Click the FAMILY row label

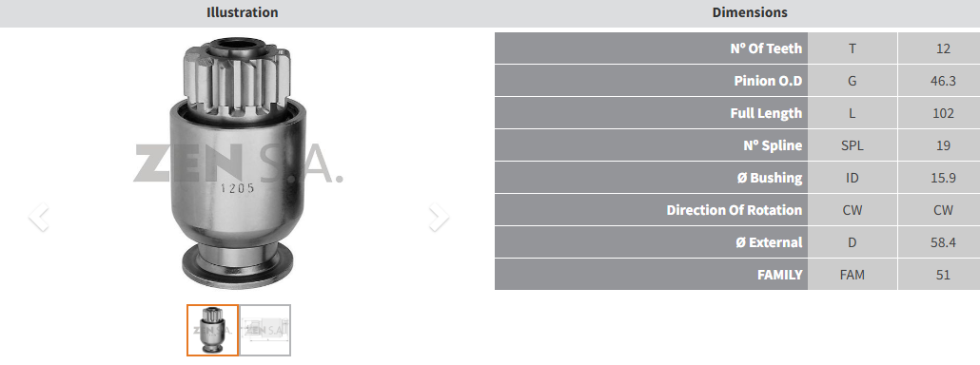tap(780, 275)
